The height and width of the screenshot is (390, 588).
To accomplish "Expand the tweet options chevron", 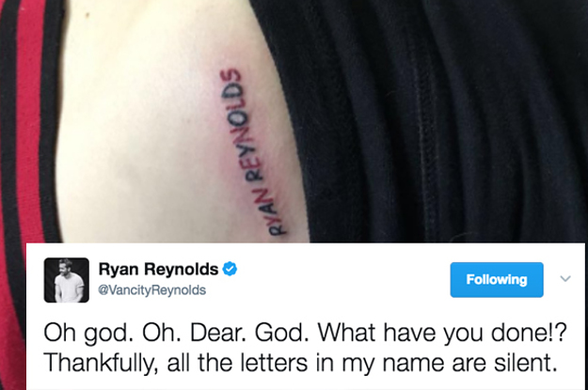I will (x=565, y=279).
